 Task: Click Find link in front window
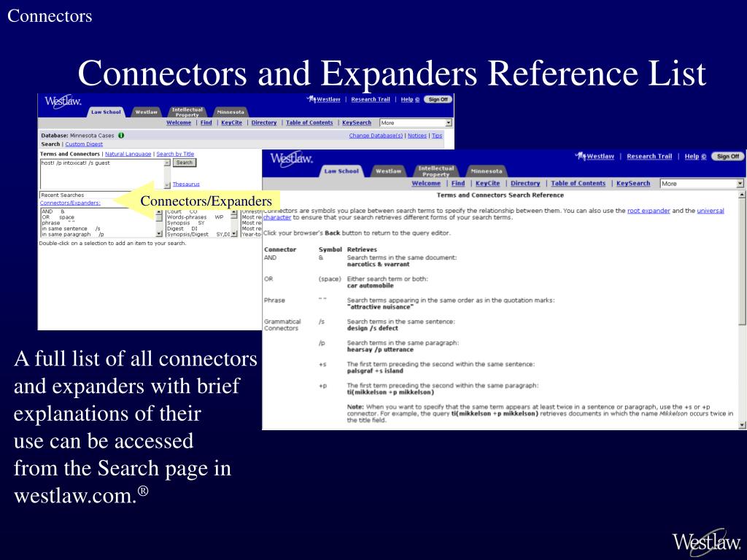pyautogui.click(x=458, y=183)
